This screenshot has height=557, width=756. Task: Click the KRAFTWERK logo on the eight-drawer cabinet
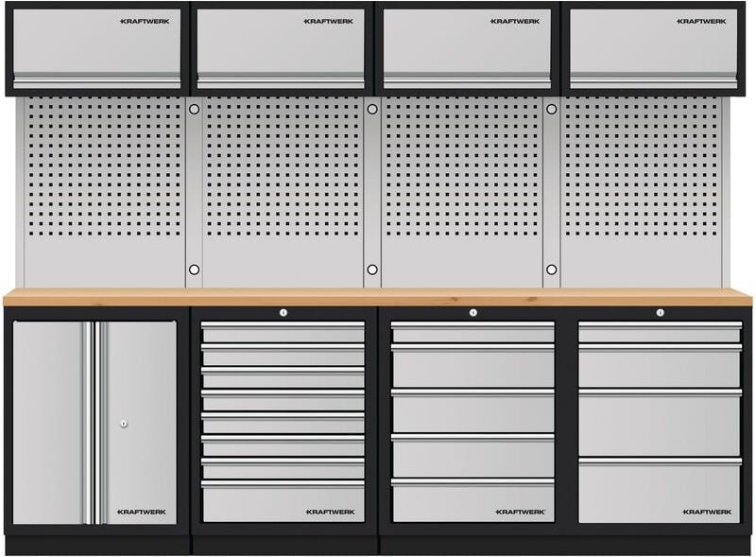tap(330, 512)
